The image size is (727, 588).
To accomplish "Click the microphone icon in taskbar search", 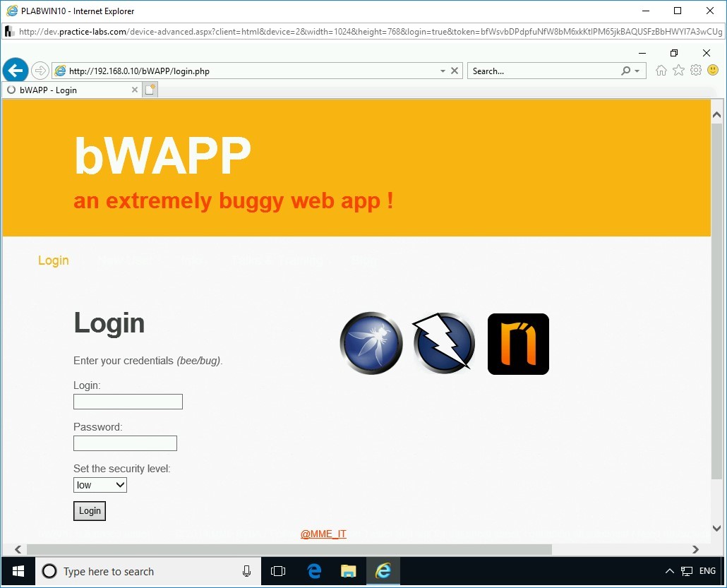I will (246, 571).
